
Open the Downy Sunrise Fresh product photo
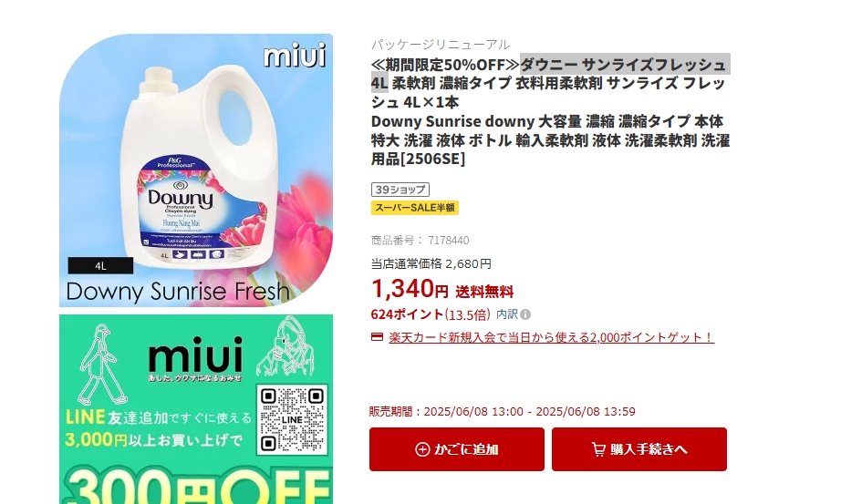tap(196, 170)
